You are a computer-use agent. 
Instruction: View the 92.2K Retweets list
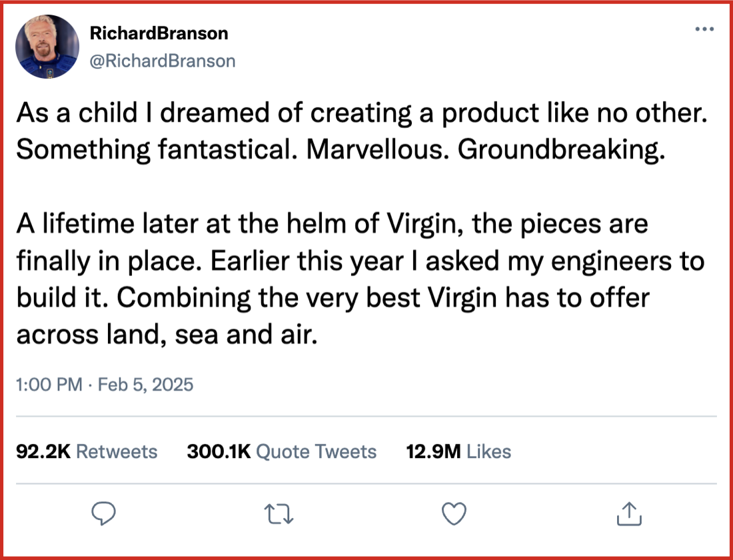pos(87,451)
